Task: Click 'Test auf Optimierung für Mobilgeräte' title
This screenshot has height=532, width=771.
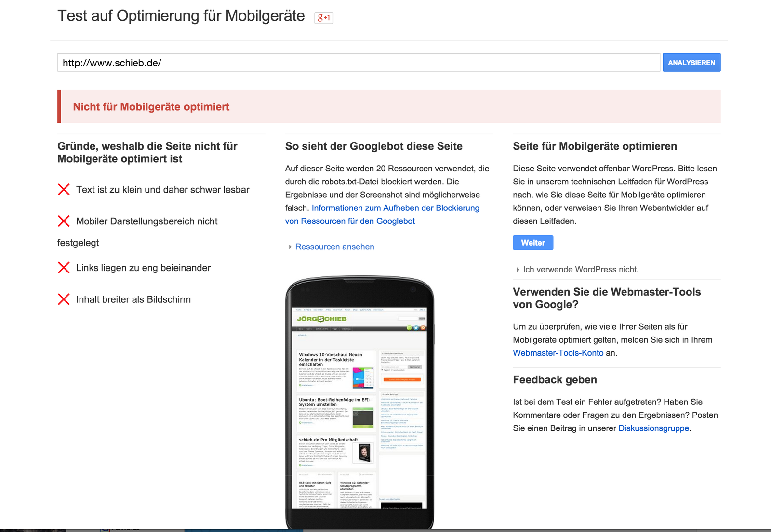Action: click(181, 16)
